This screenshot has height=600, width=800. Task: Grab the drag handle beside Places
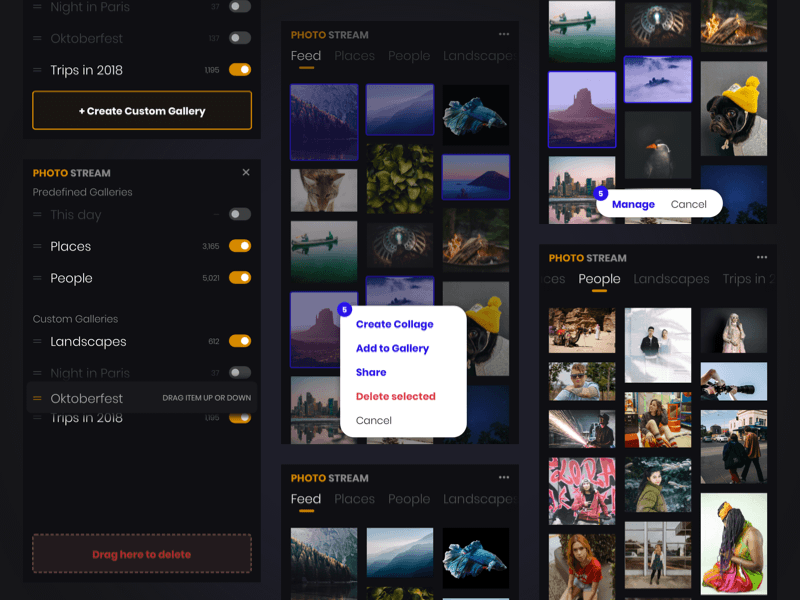point(37,246)
